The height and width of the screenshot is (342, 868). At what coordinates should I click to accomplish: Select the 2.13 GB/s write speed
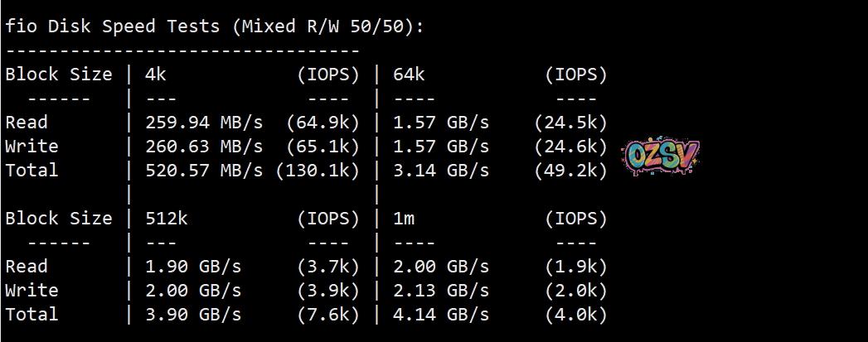[441, 291]
